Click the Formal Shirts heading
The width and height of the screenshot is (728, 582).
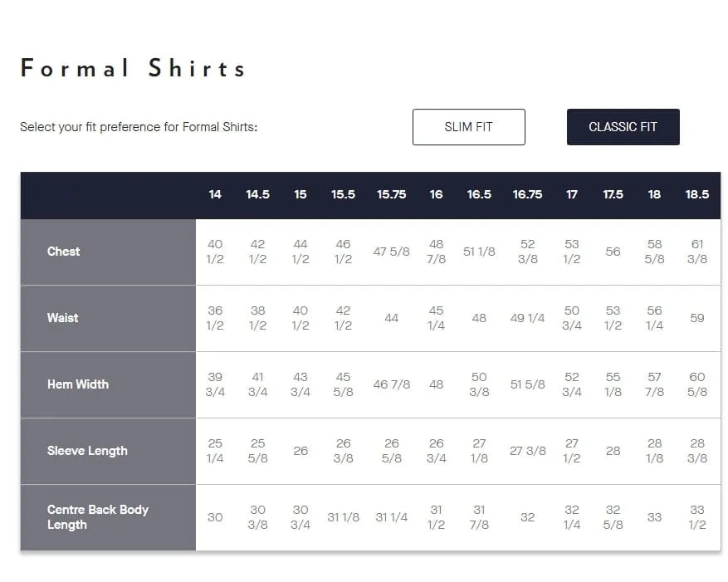[x=133, y=68]
